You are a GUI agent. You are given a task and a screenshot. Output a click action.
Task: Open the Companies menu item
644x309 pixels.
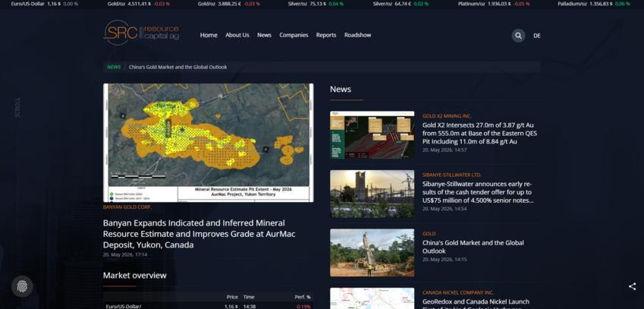pos(294,36)
